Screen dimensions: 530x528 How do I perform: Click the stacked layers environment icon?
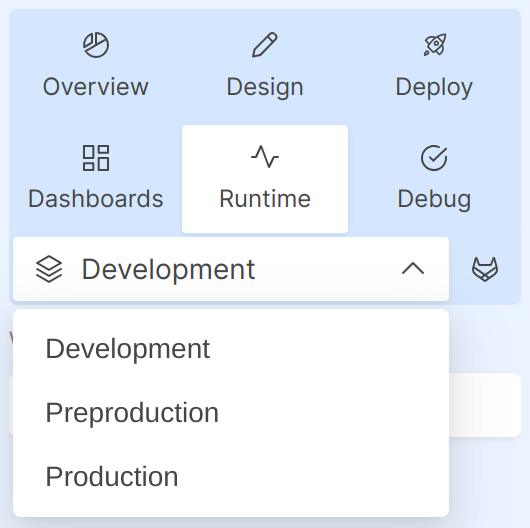tap(49, 269)
